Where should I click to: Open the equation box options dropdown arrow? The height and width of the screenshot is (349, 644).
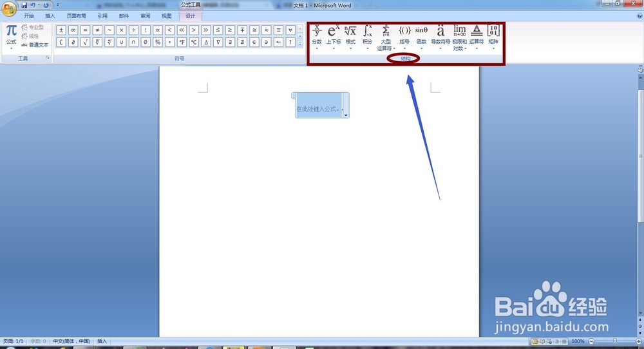346,115
